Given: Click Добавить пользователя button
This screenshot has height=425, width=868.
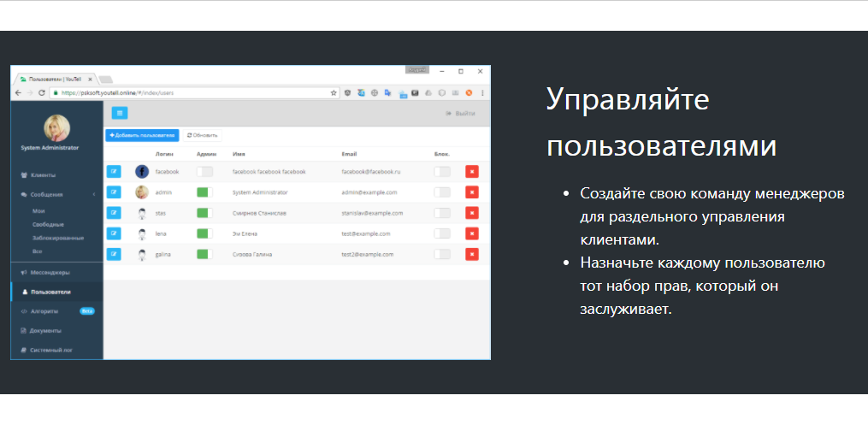Looking at the screenshot, I should (x=142, y=135).
